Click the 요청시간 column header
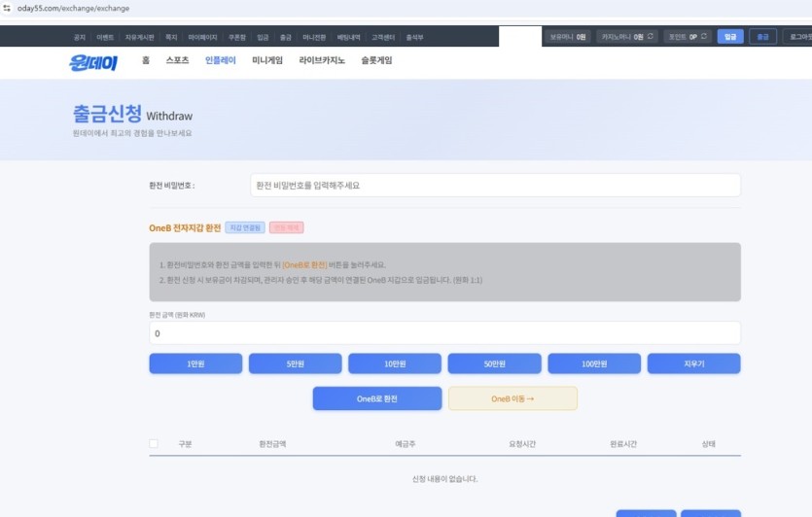 (x=522, y=444)
